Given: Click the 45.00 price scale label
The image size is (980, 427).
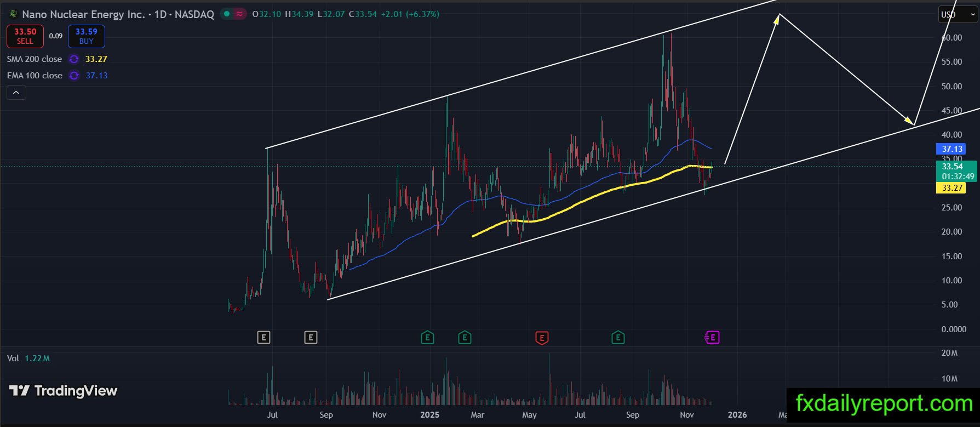Looking at the screenshot, I should (952, 111).
